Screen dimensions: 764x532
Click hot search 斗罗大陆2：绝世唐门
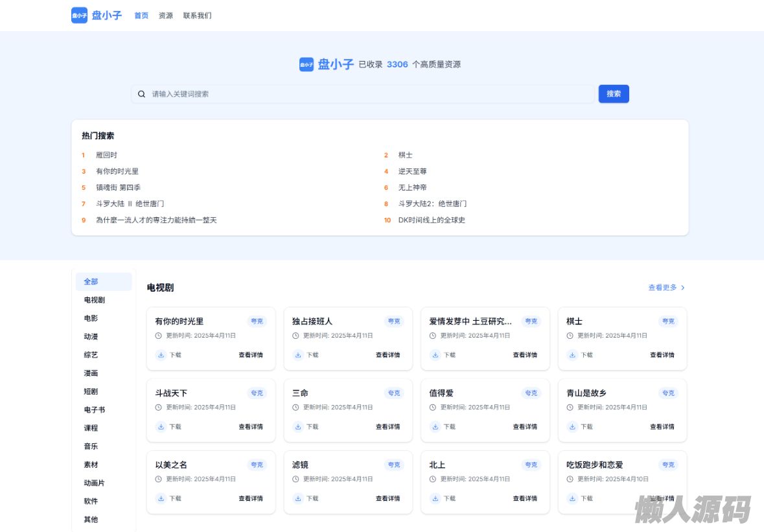pyautogui.click(x=432, y=203)
